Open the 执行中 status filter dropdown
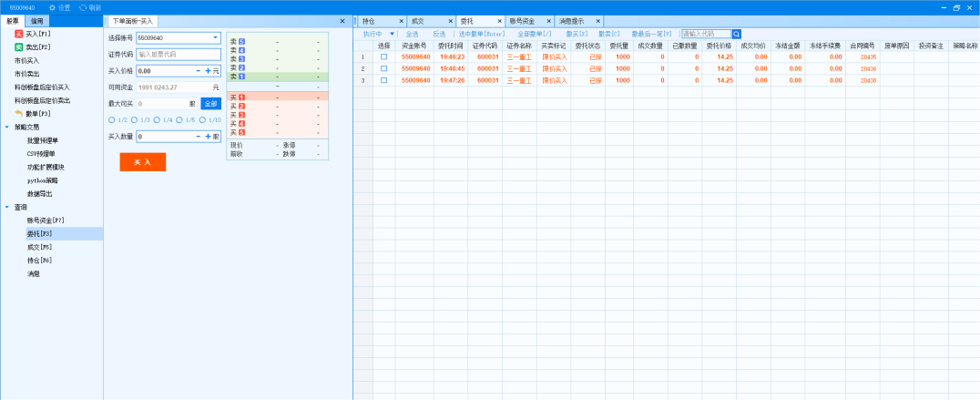Viewport: 980px width, 400px height. [x=392, y=35]
